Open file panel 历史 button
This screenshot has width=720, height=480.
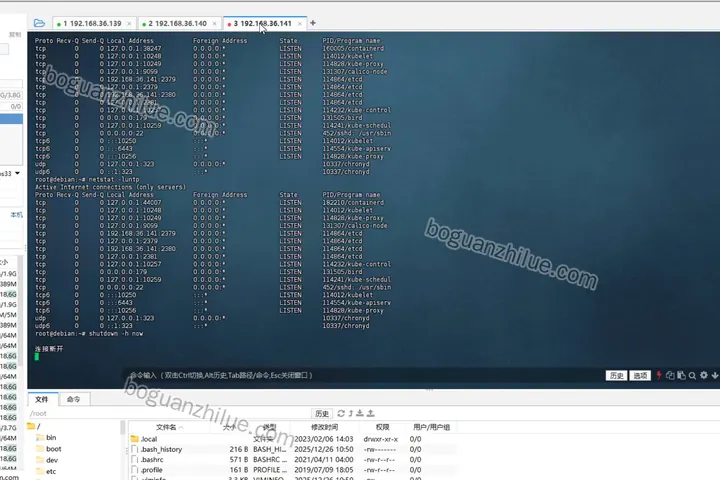point(322,413)
